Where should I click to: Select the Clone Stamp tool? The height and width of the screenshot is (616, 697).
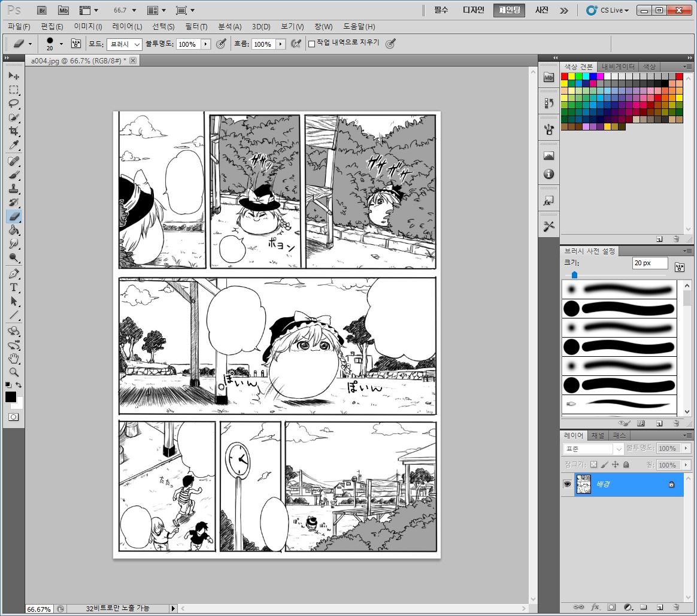14,189
